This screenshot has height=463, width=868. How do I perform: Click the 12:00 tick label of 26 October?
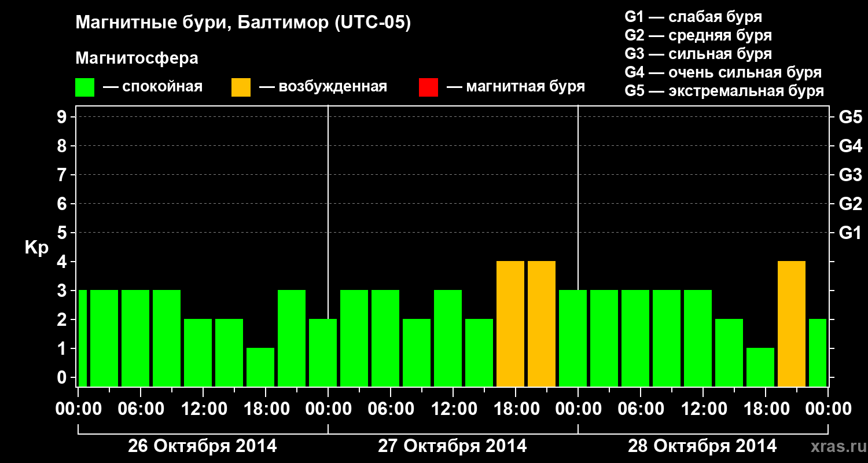203,409
